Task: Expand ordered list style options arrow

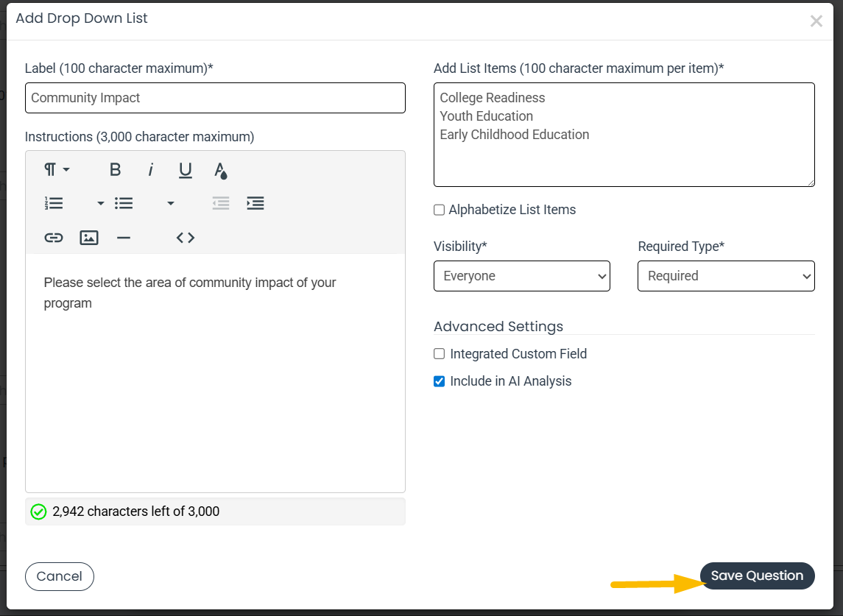Action: point(101,203)
